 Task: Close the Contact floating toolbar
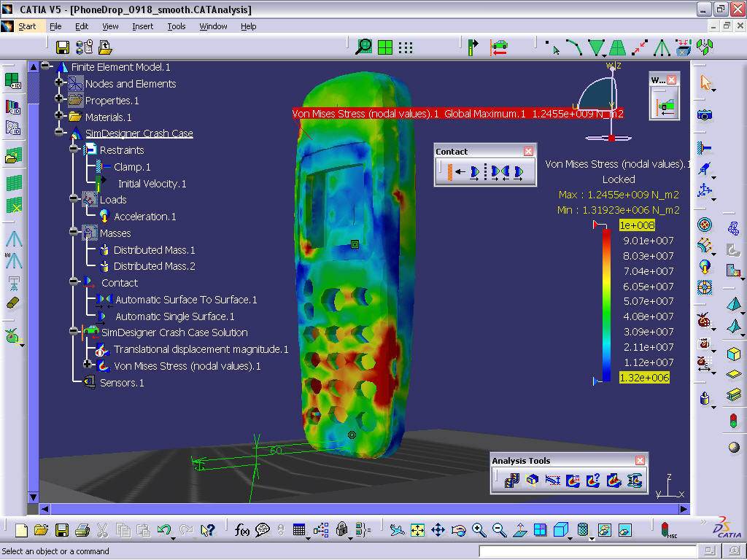point(528,151)
